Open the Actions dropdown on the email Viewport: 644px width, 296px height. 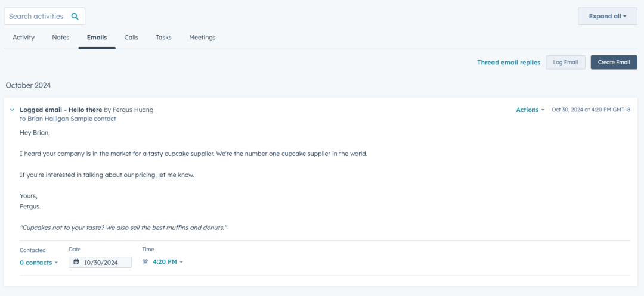(530, 110)
